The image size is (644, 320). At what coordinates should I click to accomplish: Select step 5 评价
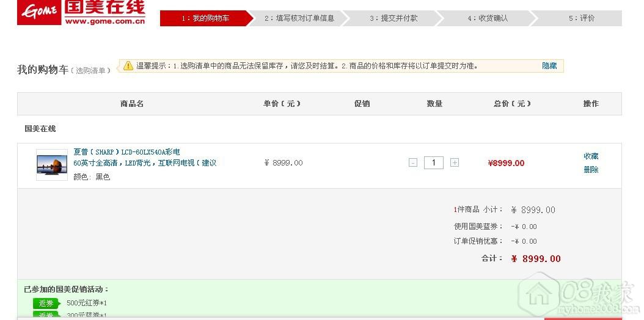point(580,18)
